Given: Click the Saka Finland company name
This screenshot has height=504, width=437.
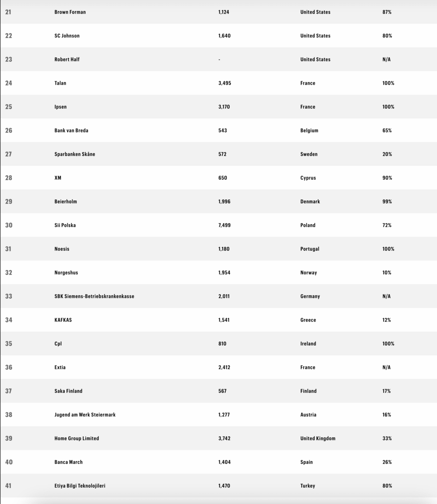Looking at the screenshot, I should pyautogui.click(x=68, y=391).
